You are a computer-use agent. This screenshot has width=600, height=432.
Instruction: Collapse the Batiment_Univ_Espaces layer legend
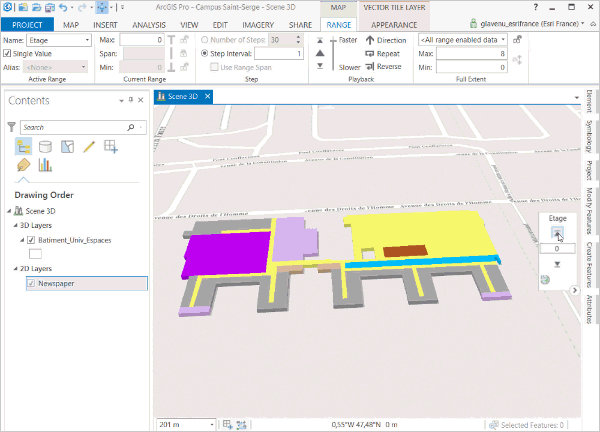tap(22, 240)
